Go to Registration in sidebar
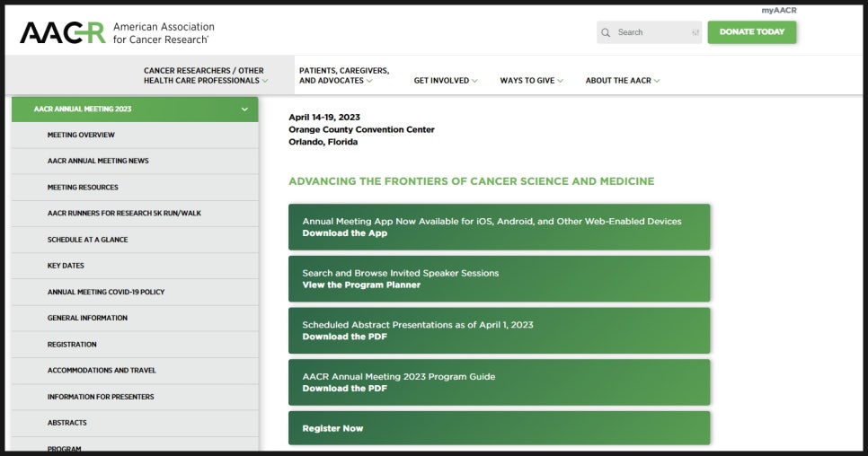The image size is (868, 456). (135, 345)
